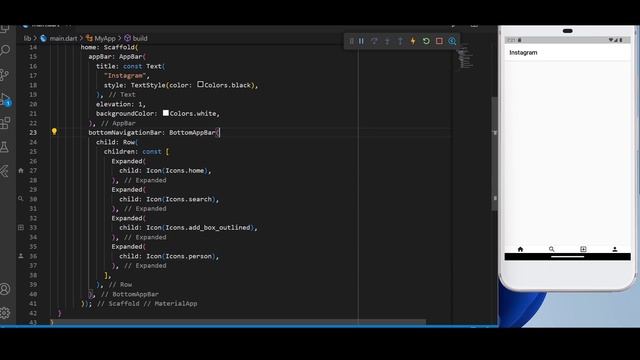Viewport: 640px width, 360px height.
Task: Open the Widget Inspector tool
Action: (x=452, y=41)
